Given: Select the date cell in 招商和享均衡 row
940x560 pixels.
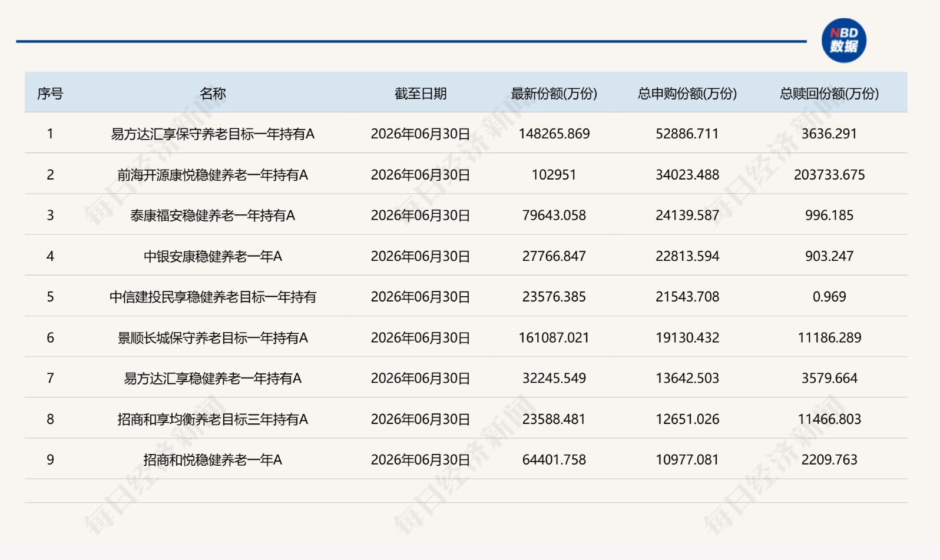Looking at the screenshot, I should [421, 419].
